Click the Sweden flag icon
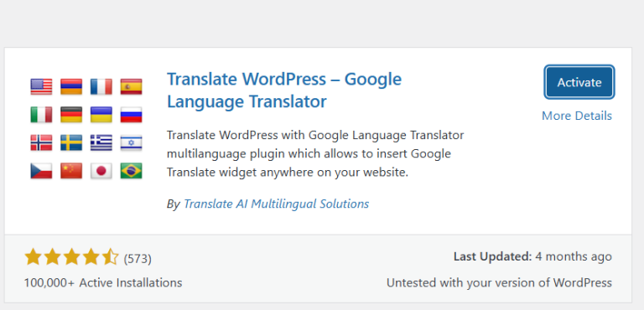The image size is (644, 310). pos(71,142)
